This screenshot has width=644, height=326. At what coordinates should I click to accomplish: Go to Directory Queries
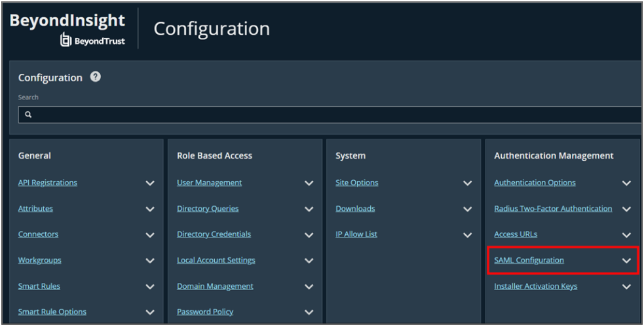point(208,209)
